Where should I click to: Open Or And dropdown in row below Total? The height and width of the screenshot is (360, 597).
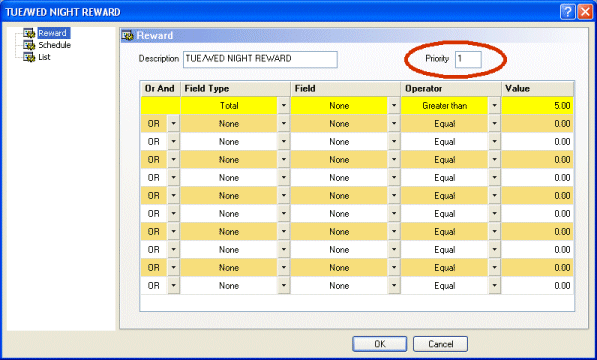coord(174,124)
